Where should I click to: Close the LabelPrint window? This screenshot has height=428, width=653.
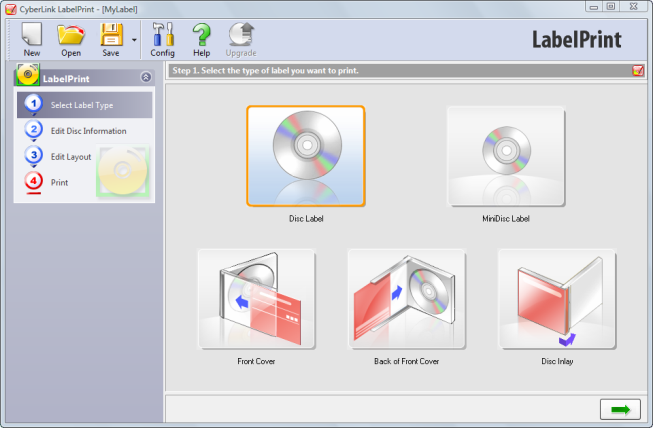pyautogui.click(x=633, y=7)
